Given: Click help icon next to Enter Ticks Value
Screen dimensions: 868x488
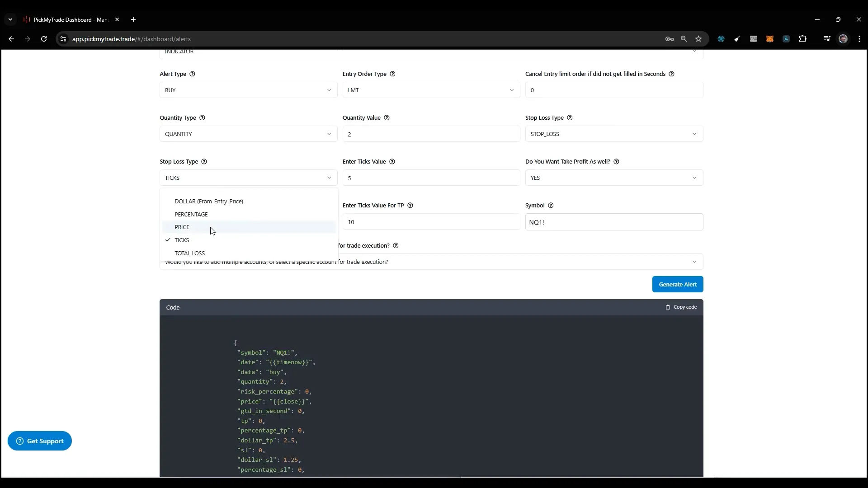Looking at the screenshot, I should [392, 162].
